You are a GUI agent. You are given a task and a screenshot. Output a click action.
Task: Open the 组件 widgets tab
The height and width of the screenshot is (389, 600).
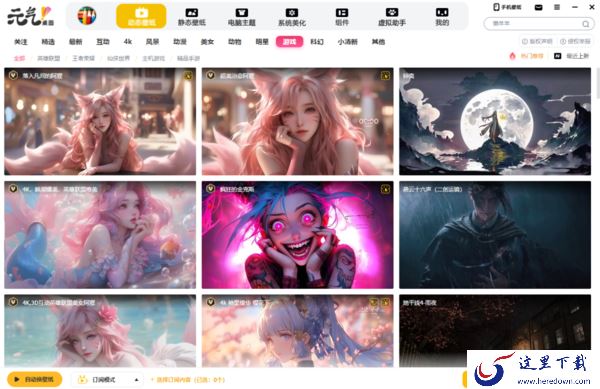click(342, 17)
